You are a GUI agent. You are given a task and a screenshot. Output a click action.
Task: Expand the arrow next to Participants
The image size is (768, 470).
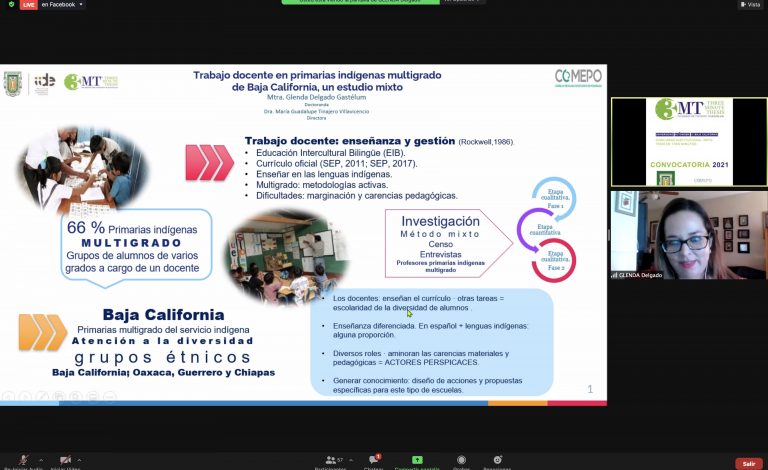coord(347,460)
